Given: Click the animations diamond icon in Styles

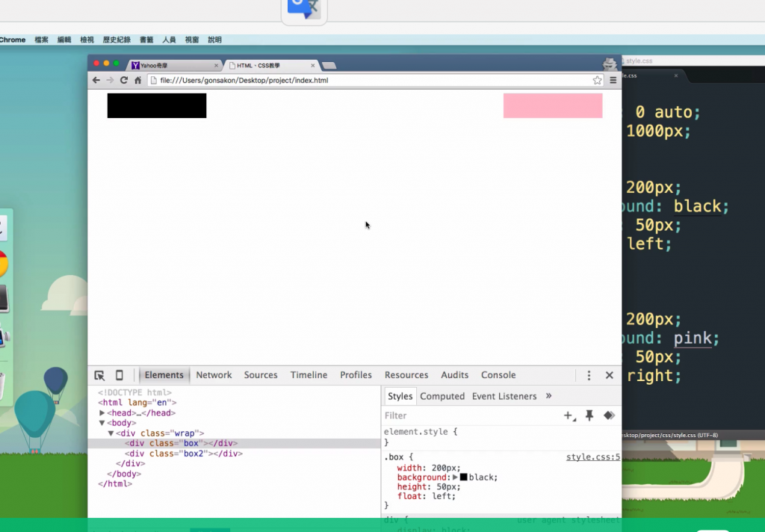Looking at the screenshot, I should pyautogui.click(x=609, y=415).
